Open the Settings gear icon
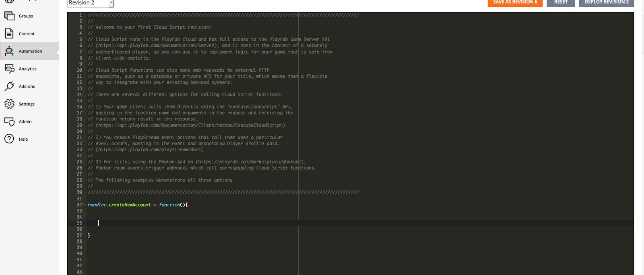 pyautogui.click(x=9, y=104)
